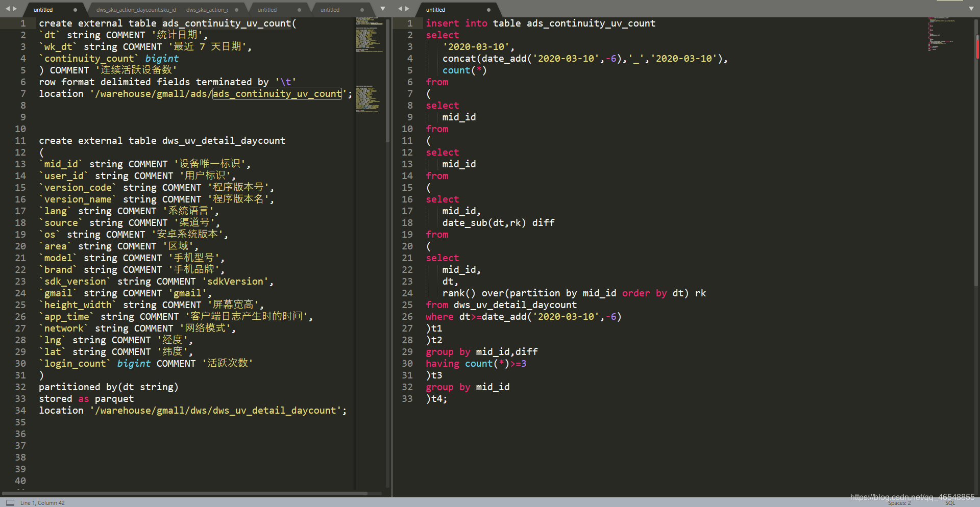Click the `brand` string COMMENT line
The image size is (980, 507).
(132, 270)
